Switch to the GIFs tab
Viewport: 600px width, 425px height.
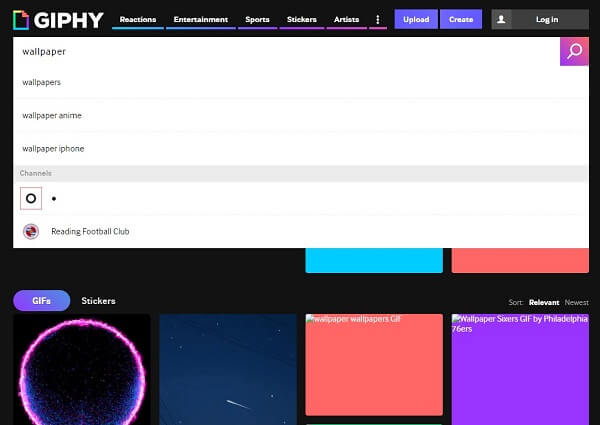pos(42,301)
